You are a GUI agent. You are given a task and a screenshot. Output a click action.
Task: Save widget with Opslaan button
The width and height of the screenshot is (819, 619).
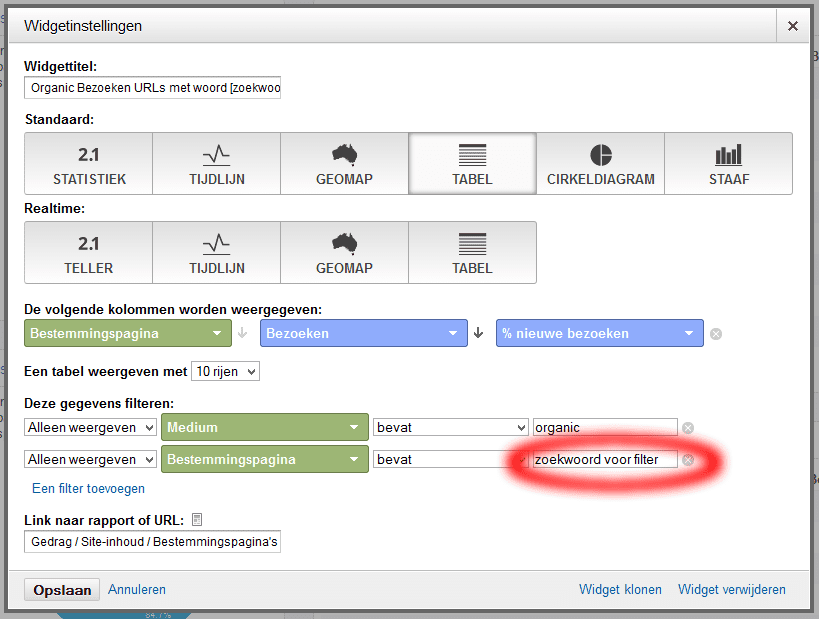click(x=62, y=590)
